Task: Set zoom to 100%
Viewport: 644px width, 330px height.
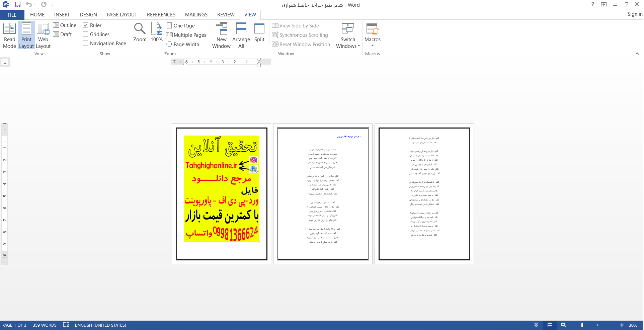Action: [157, 32]
